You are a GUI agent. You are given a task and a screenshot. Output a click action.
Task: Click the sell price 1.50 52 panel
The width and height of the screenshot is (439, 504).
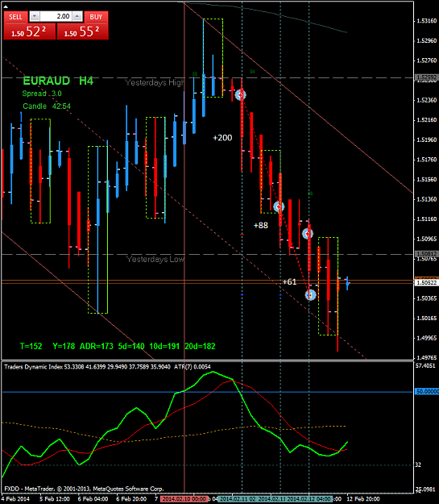[29, 31]
